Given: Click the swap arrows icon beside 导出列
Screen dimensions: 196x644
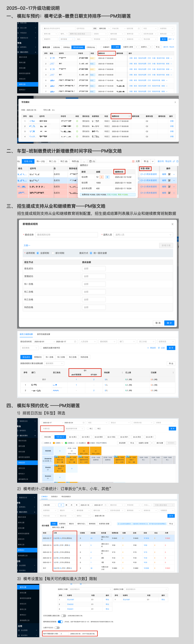Looking at the screenshot, I should (174, 161).
